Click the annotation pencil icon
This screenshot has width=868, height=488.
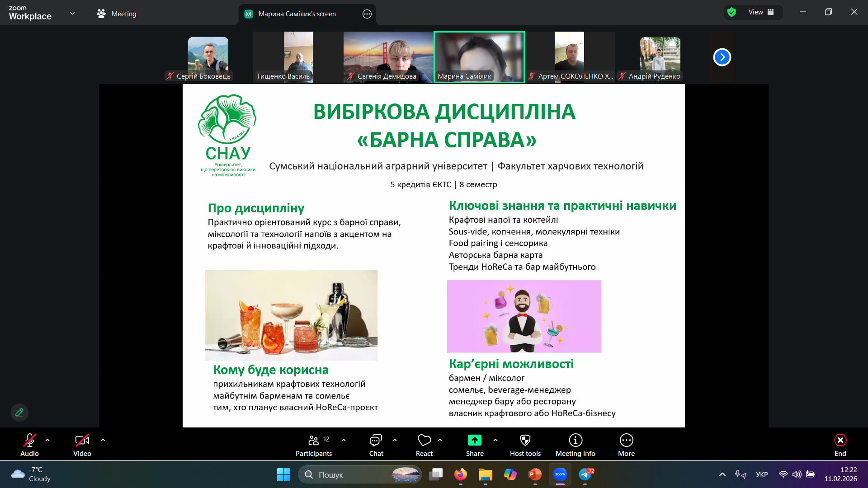point(19,413)
